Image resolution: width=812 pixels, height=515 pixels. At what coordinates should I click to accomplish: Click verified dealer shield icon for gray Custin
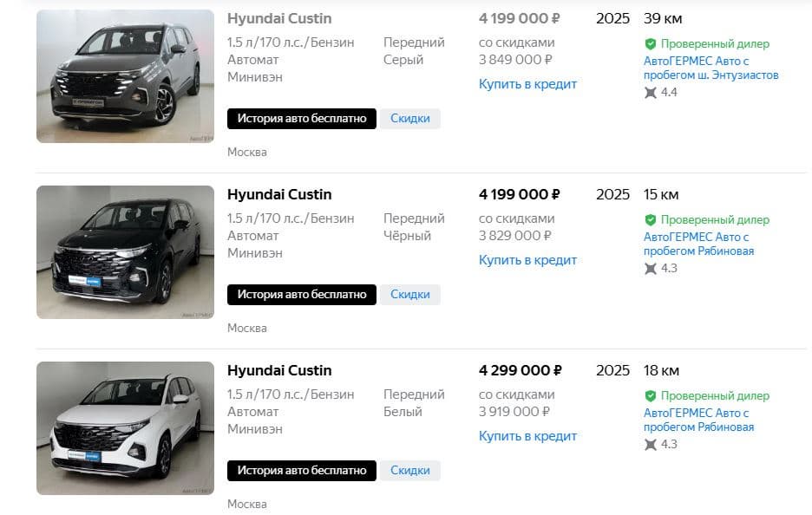click(x=650, y=43)
